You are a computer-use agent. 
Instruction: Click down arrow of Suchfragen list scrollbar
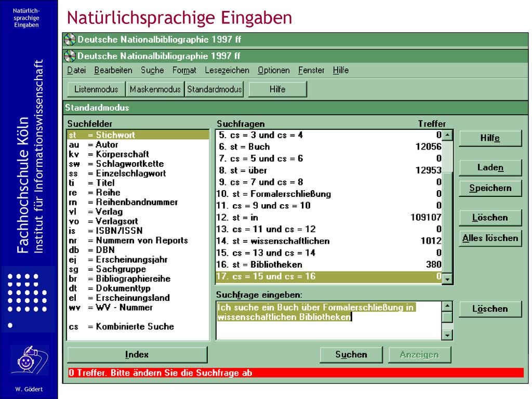447,279
